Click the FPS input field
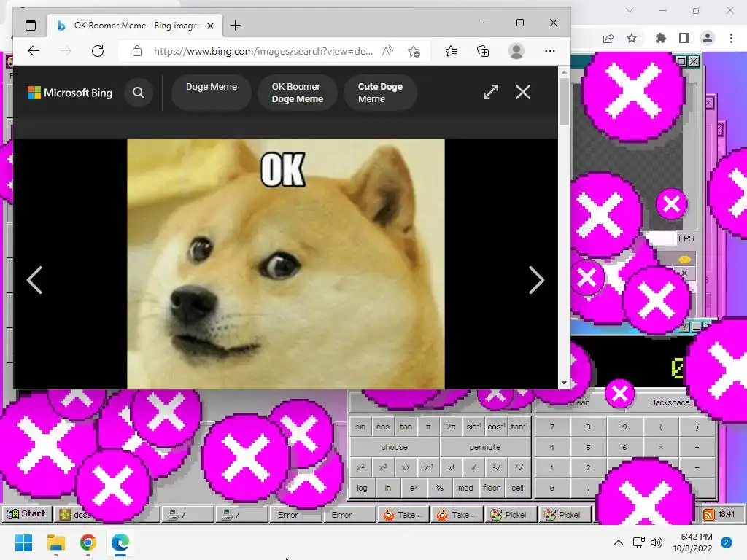 click(660, 238)
